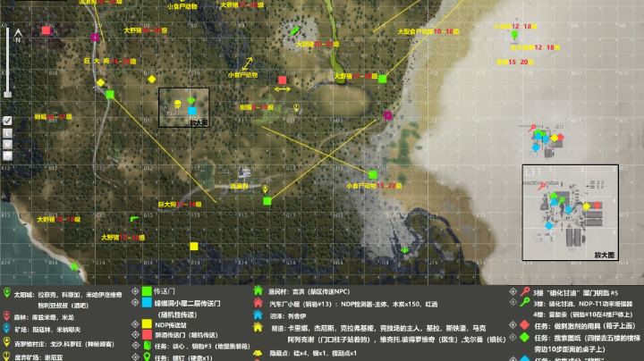Click the 蝙蝠25~31级 map label
644x361 pixels.
pyautogui.click(x=53, y=117)
